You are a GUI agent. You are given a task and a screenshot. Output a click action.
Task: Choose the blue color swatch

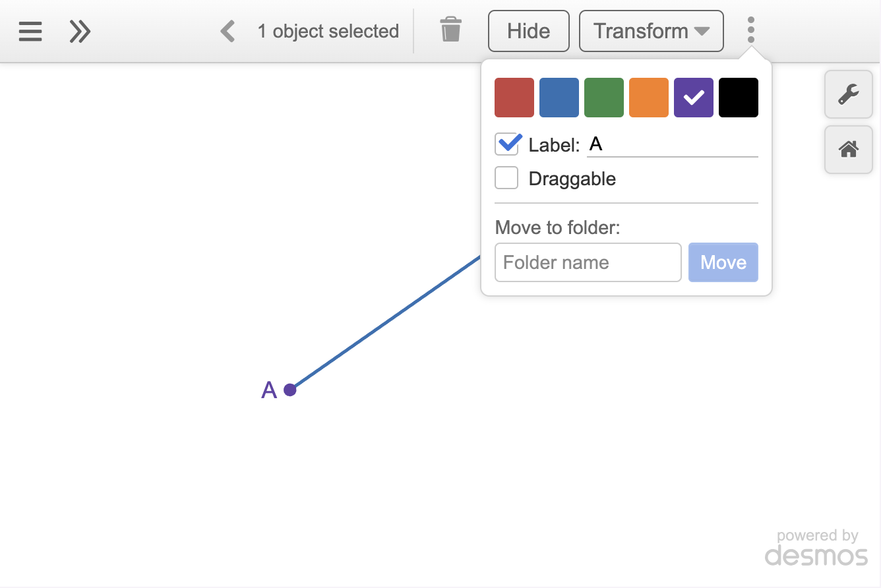point(559,98)
